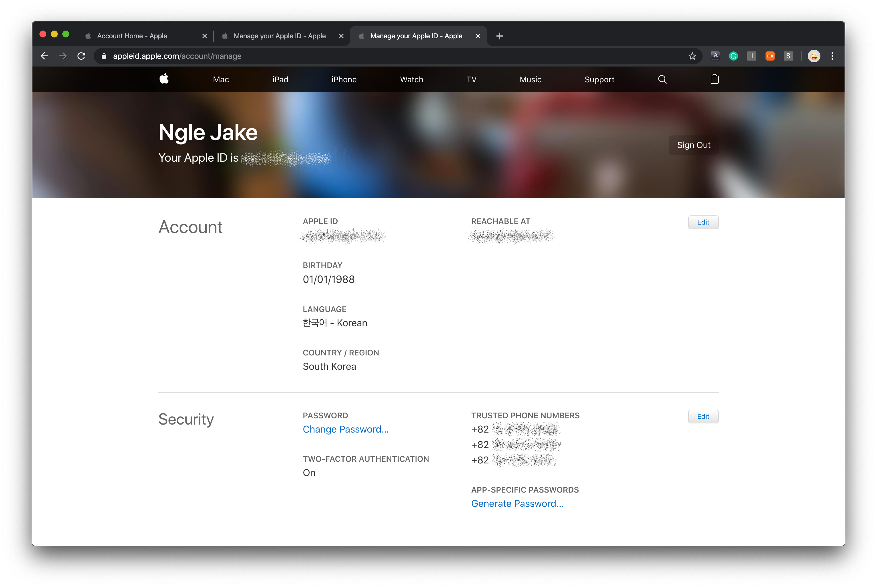877x588 pixels.
Task: Open the site search magnifier icon
Action: coord(662,79)
